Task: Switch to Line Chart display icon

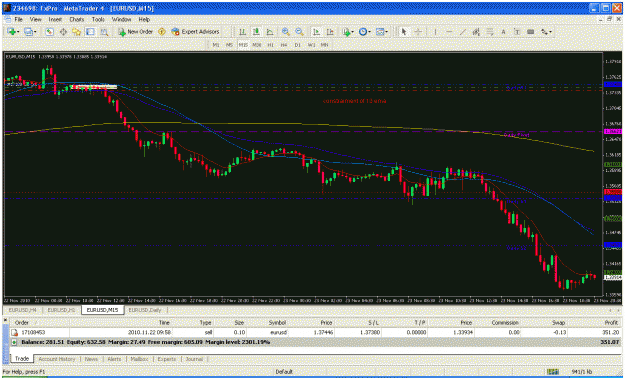Action: coord(270,32)
